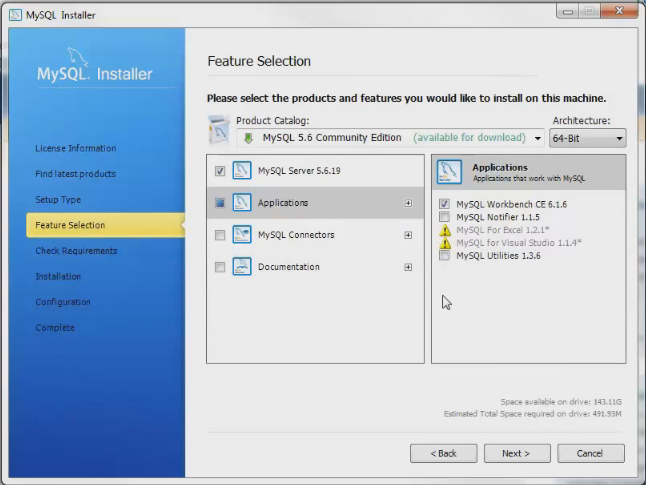This screenshot has width=646, height=485.
Task: Click warning icon beside MySQL for Visual Studio
Action: pos(445,243)
